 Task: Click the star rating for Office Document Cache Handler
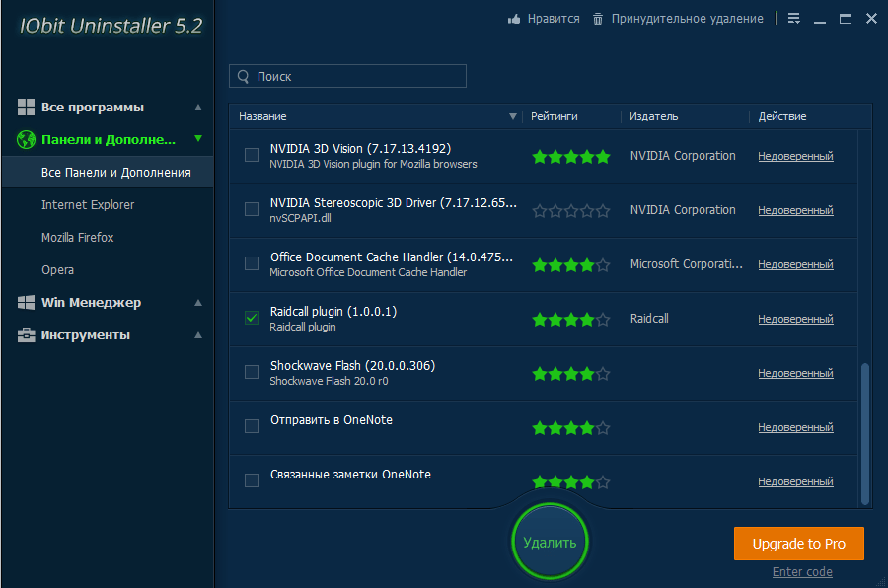(571, 265)
